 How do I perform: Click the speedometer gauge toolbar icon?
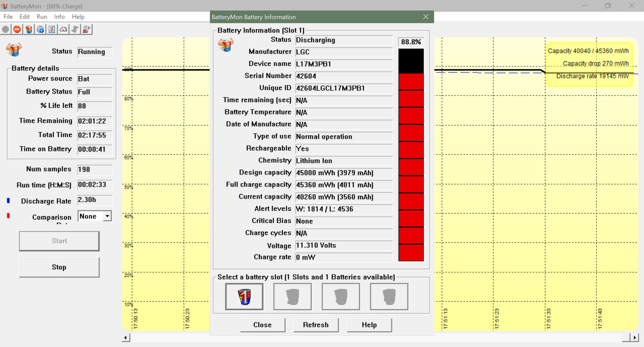(x=63, y=30)
